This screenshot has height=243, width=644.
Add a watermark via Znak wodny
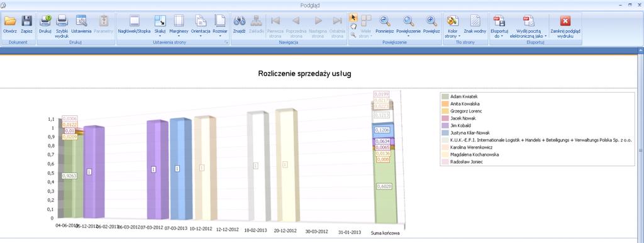click(475, 25)
